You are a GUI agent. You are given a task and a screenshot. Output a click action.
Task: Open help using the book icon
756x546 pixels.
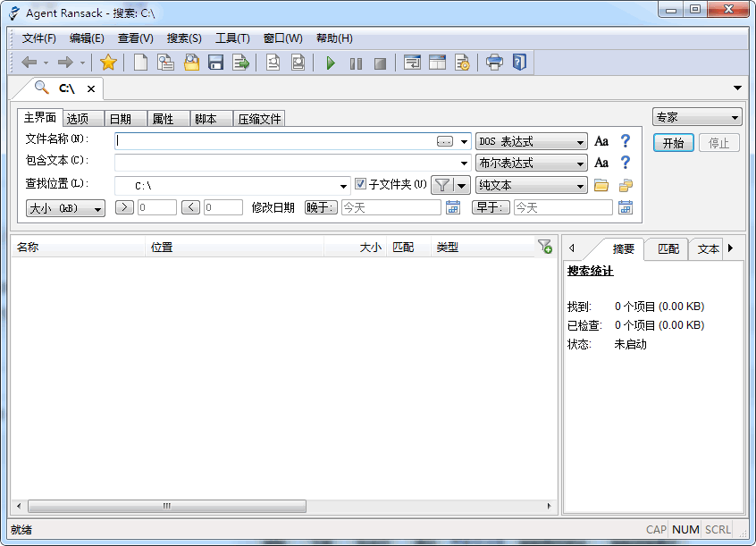(x=519, y=63)
